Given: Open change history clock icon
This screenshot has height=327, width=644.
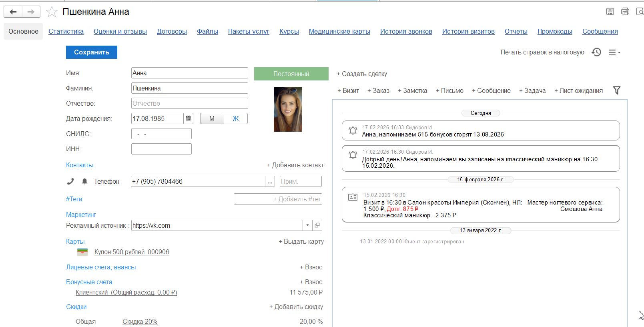Looking at the screenshot, I should tap(596, 52).
